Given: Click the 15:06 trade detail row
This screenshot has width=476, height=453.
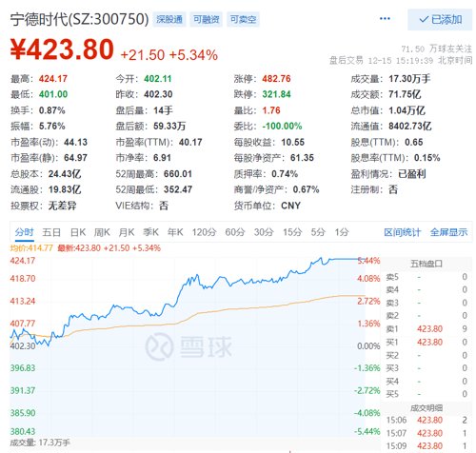Looking at the screenshot, I should coord(426,420).
